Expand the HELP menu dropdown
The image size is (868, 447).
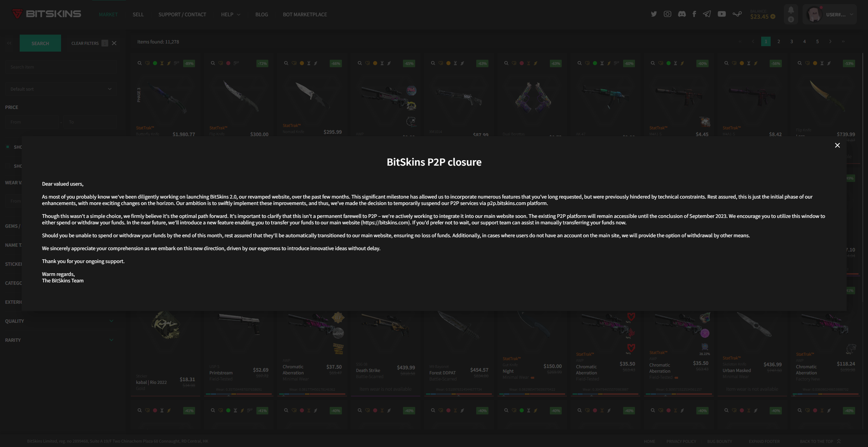coord(231,15)
